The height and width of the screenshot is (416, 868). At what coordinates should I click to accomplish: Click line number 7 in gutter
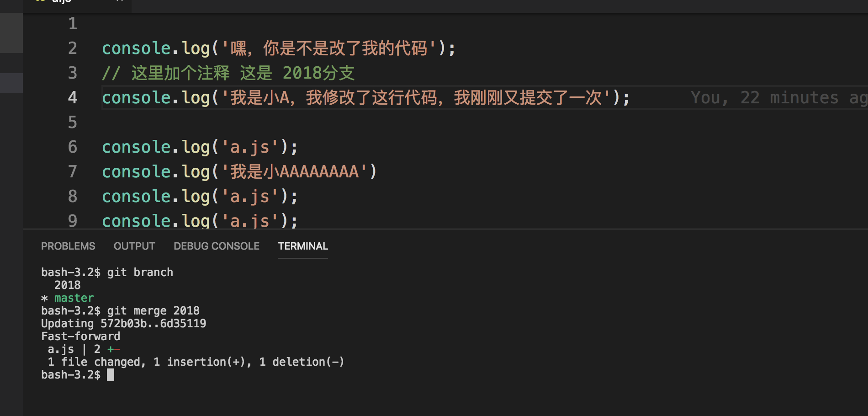pos(73,172)
